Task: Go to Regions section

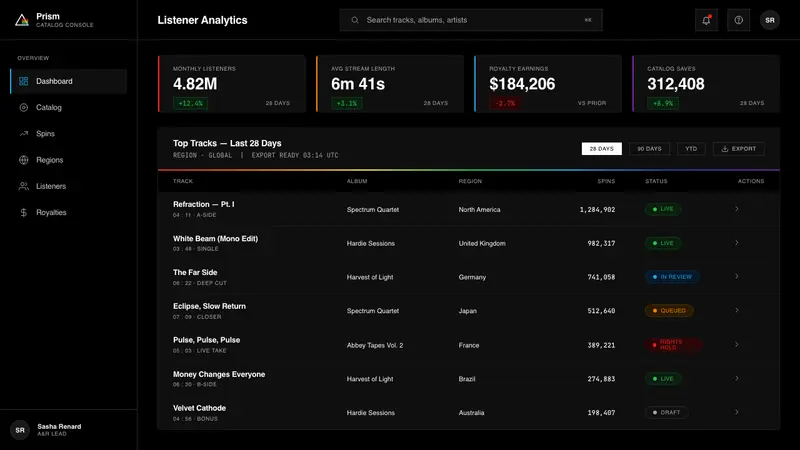Action: (x=68, y=160)
